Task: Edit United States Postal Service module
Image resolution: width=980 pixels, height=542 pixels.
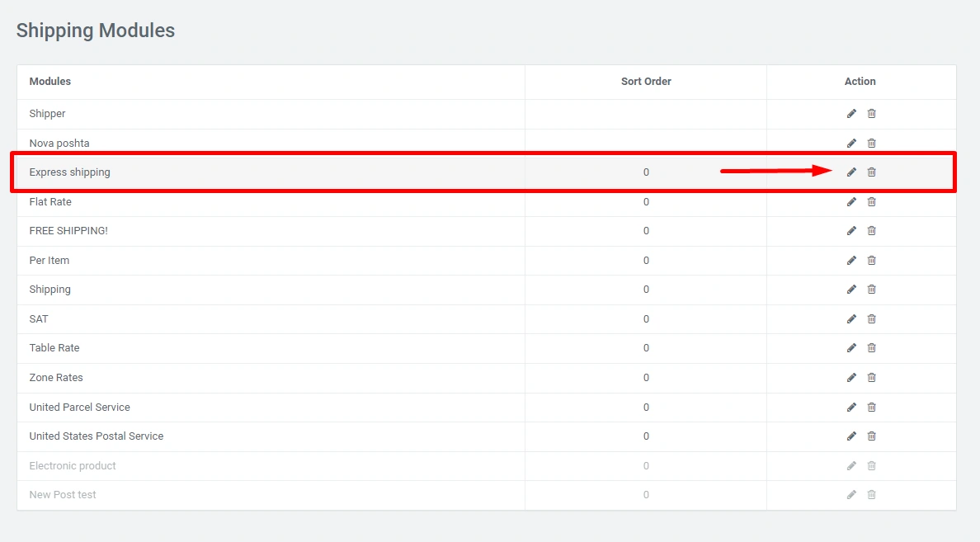Action: pos(851,436)
